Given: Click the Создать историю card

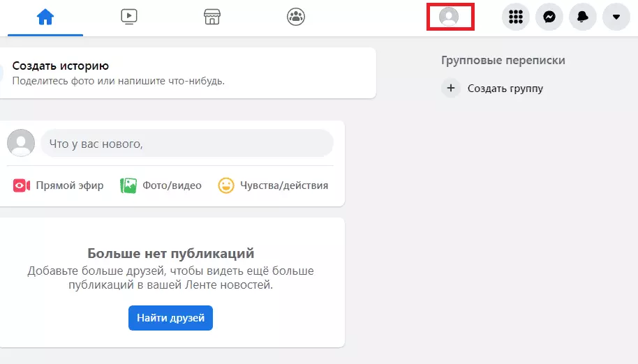Looking at the screenshot, I should click(x=188, y=73).
